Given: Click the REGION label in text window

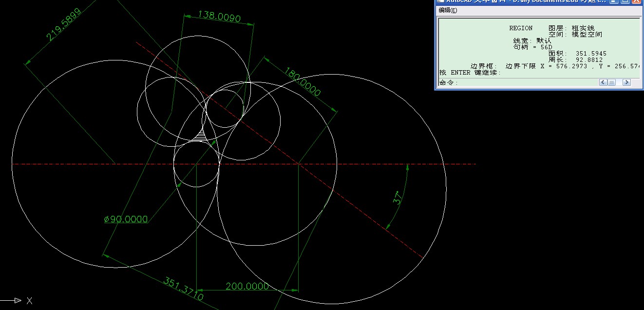Looking at the screenshot, I should coord(521,28).
